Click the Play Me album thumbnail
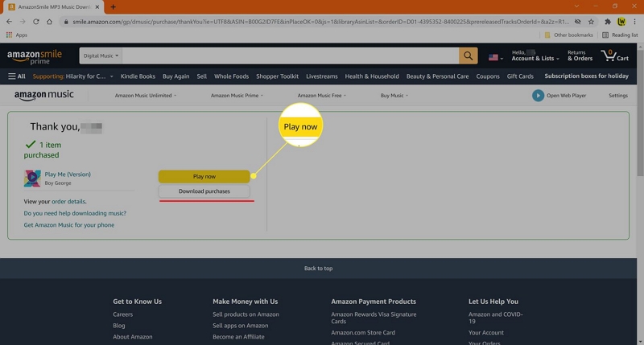This screenshot has height=345, width=644. pyautogui.click(x=32, y=178)
